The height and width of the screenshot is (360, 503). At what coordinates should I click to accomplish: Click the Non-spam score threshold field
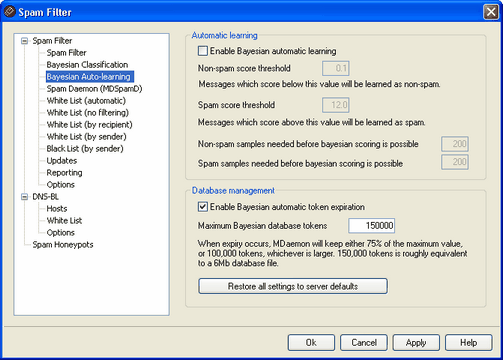[336, 68]
